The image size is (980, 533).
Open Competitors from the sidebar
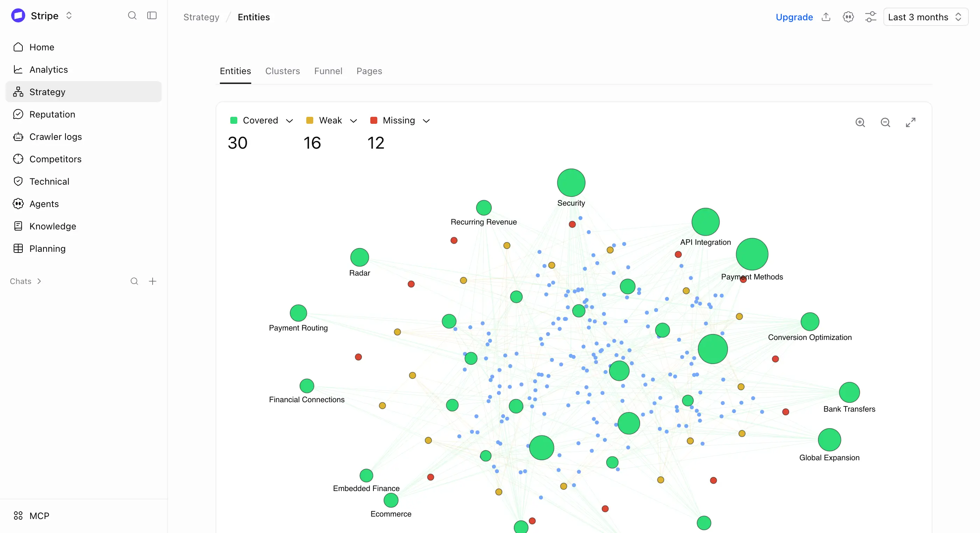pos(84,159)
